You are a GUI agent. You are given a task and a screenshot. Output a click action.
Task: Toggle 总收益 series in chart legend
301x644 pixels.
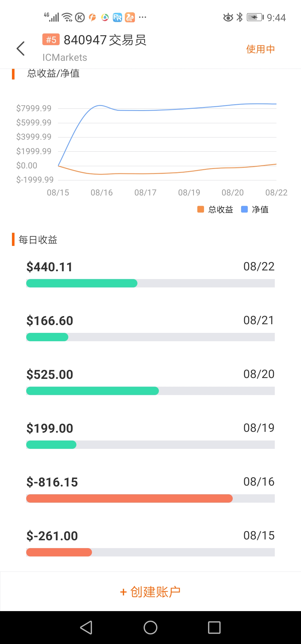[215, 209]
